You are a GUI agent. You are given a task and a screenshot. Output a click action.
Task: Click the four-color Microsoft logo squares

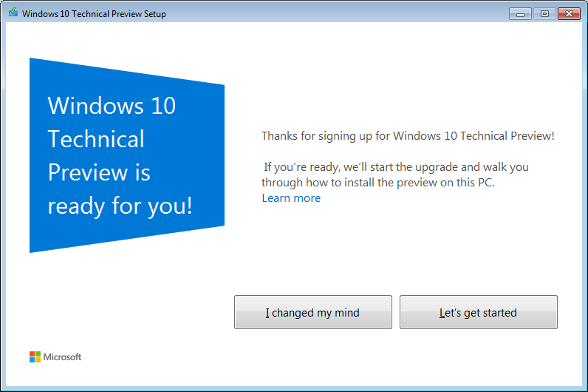35,356
